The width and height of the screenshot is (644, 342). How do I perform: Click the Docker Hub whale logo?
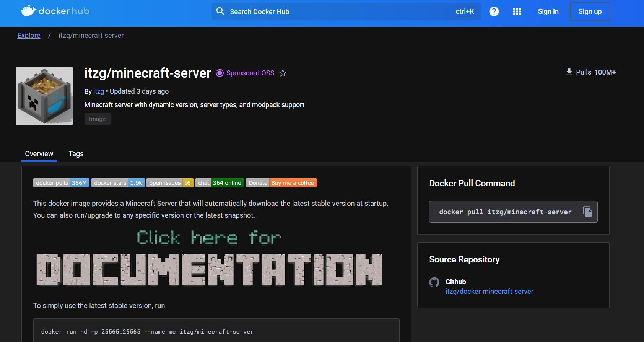point(29,11)
